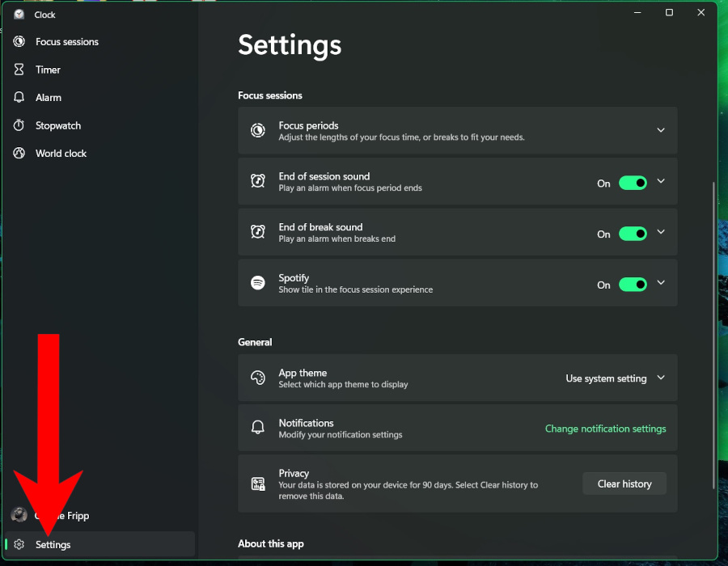Image resolution: width=728 pixels, height=566 pixels.
Task: Select Settings at the bottom sidebar
Action: click(53, 544)
